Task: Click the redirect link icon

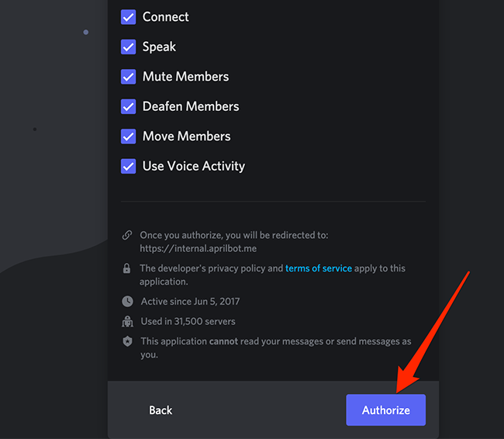Action: coord(127,235)
